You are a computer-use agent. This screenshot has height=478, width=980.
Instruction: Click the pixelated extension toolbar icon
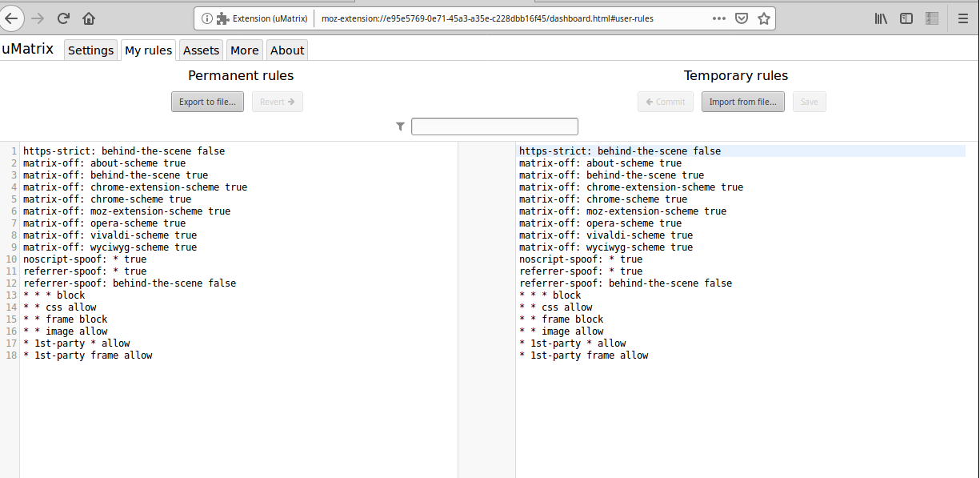pyautogui.click(x=932, y=18)
